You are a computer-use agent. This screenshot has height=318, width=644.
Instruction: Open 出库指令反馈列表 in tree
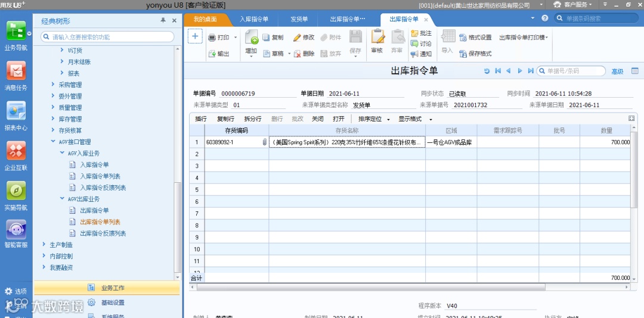click(103, 233)
